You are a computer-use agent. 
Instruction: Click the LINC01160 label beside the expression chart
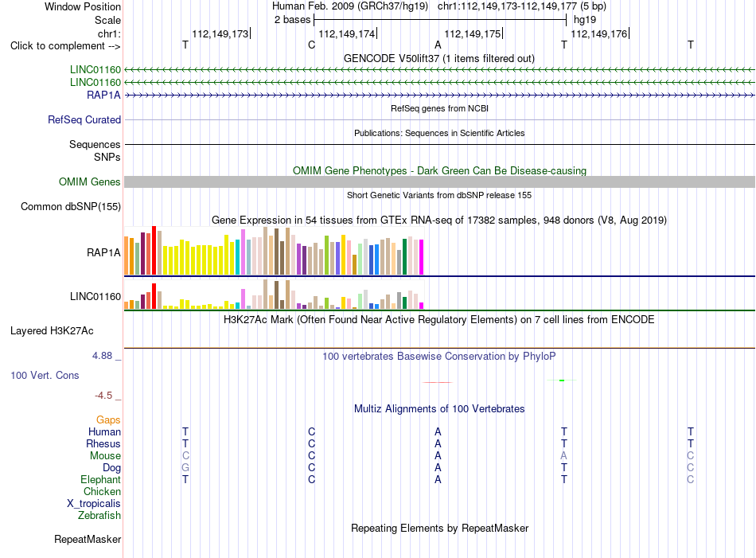95,297
